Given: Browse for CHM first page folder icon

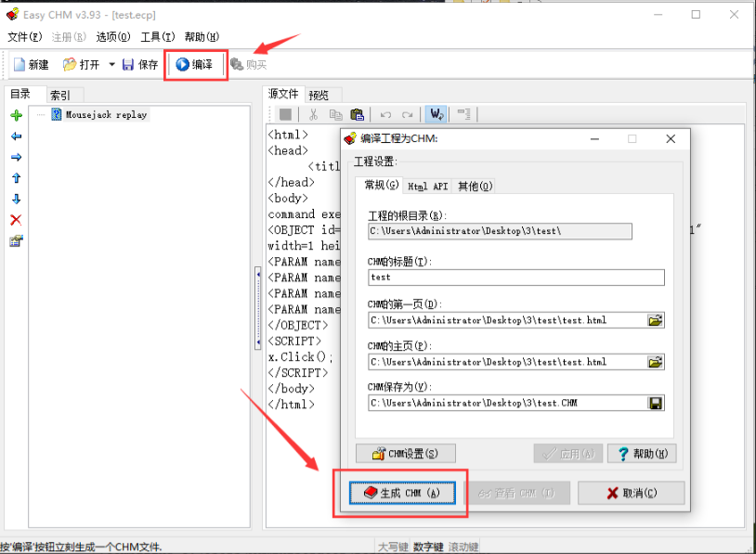Looking at the screenshot, I should pyautogui.click(x=656, y=320).
